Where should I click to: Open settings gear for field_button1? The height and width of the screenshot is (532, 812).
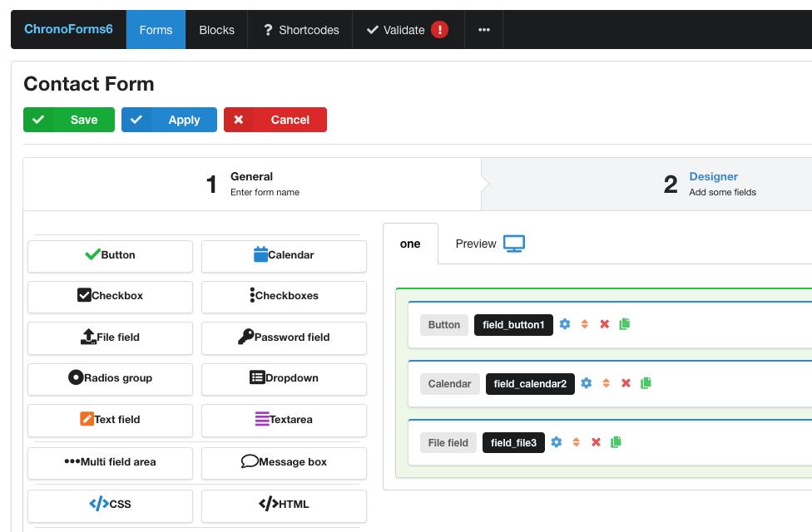(x=565, y=324)
